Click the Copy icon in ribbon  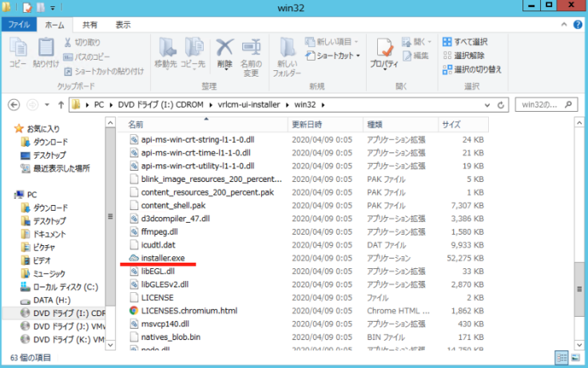pos(18,48)
